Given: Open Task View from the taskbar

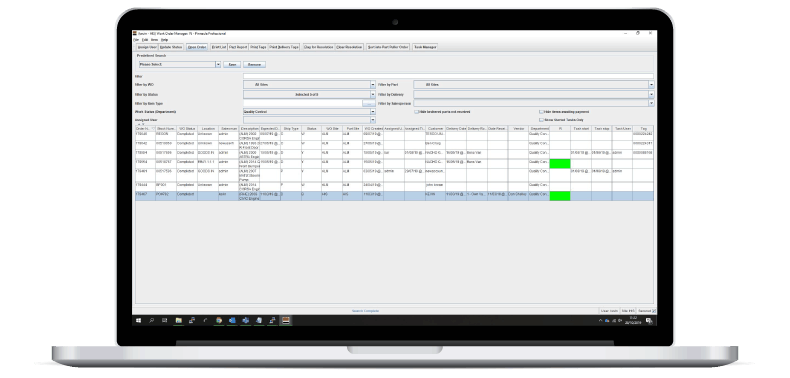Looking at the screenshot, I should coord(164,320).
